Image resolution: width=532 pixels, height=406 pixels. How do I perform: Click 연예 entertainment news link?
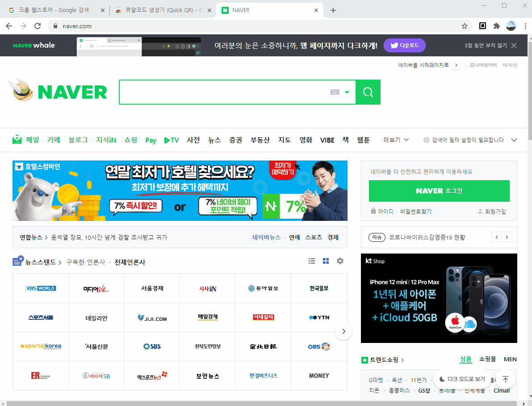click(x=294, y=237)
